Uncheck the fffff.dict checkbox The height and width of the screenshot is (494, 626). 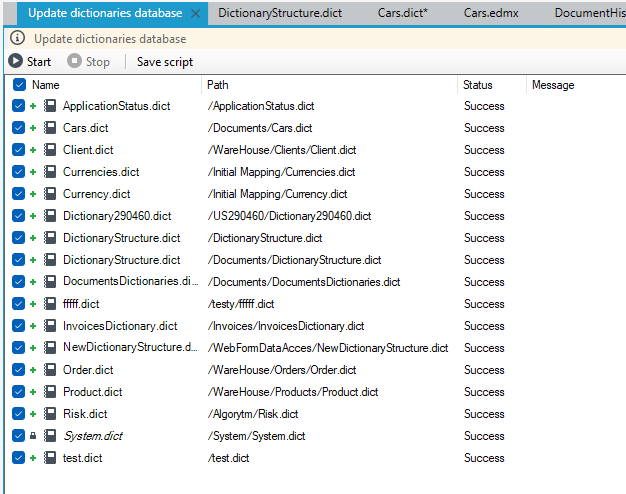pyautogui.click(x=18, y=304)
